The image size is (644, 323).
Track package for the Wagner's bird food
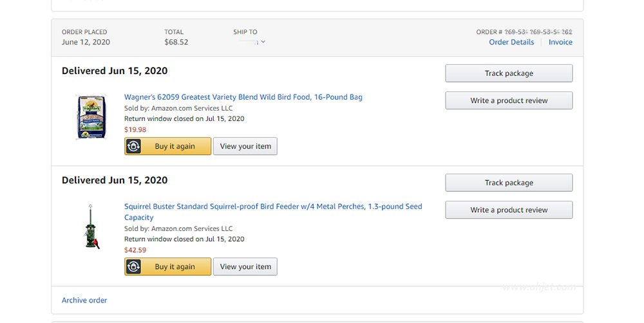tap(509, 73)
